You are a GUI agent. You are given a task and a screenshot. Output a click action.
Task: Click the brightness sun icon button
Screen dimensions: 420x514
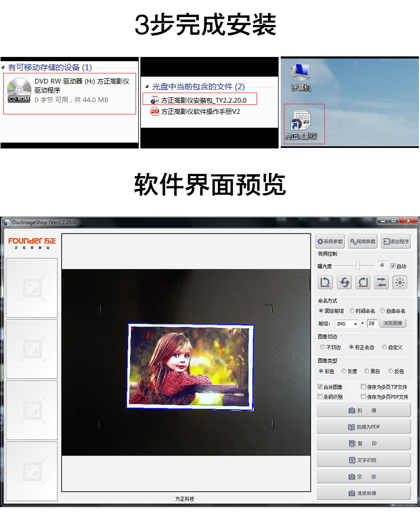pos(400,282)
